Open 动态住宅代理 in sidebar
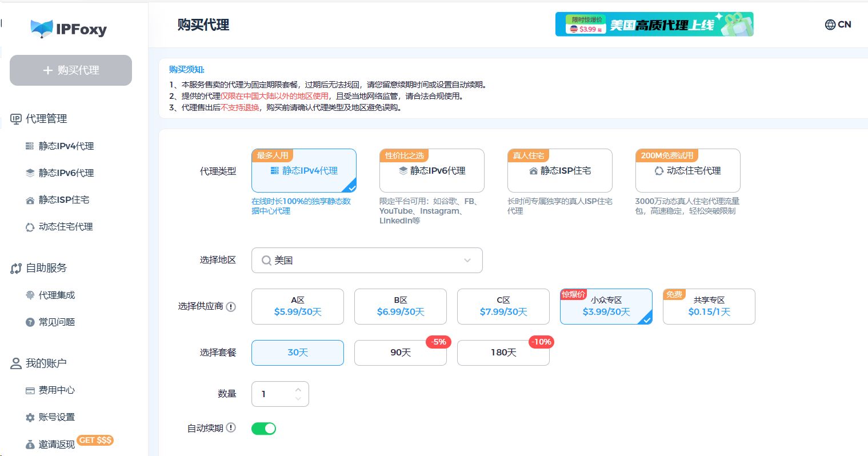 click(x=66, y=226)
